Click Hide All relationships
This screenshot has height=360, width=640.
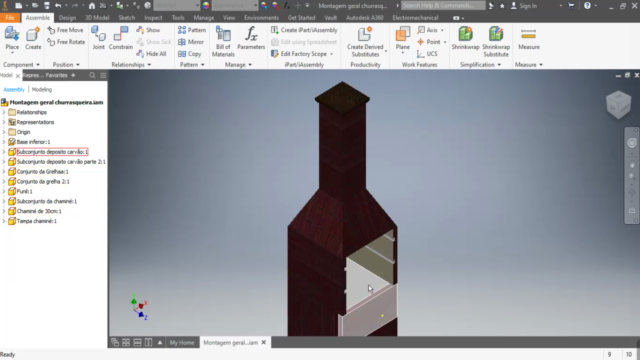[x=151, y=53]
